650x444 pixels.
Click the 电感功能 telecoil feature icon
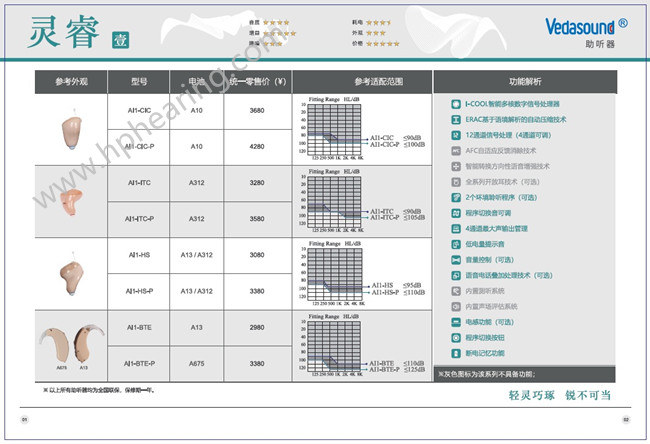tap(456, 322)
